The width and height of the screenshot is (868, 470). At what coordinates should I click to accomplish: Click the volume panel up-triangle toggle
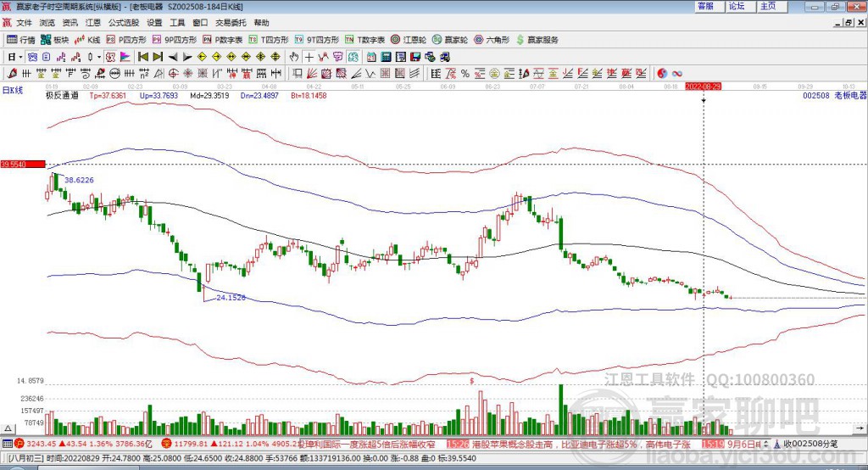pyautogui.click(x=8, y=428)
